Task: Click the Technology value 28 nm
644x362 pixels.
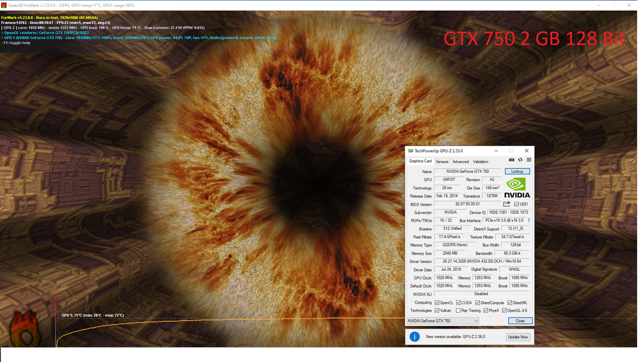Action: point(447,188)
